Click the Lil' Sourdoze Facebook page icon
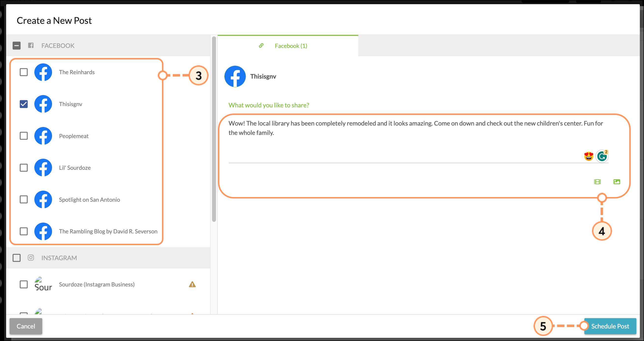 (x=43, y=168)
